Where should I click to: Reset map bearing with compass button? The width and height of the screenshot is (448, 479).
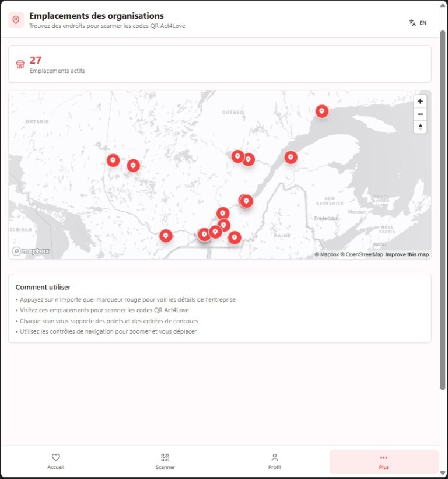tap(420, 127)
